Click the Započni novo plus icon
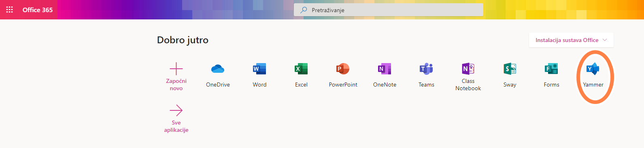The width and height of the screenshot is (644, 148). (176, 69)
